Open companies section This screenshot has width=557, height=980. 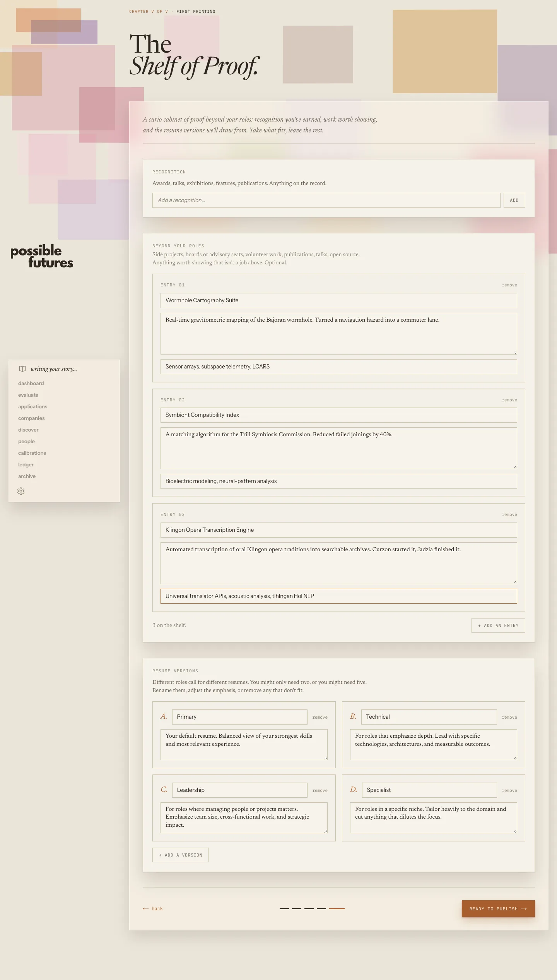[x=31, y=418]
